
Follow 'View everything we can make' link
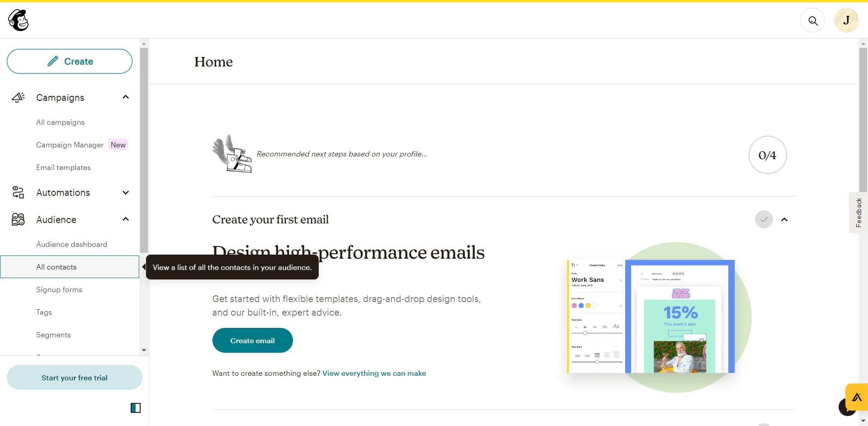(374, 373)
